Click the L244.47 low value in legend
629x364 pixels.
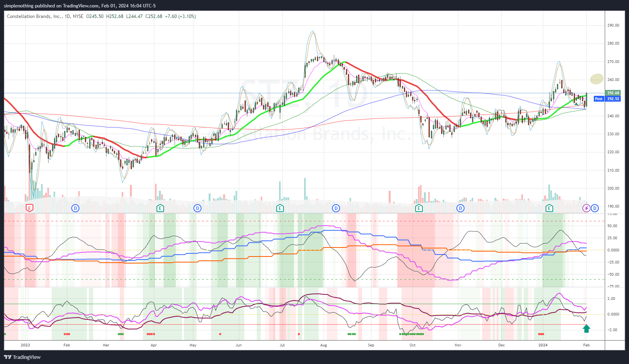click(134, 16)
